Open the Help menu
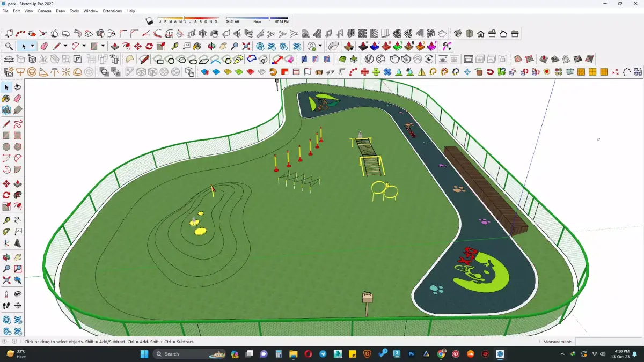The height and width of the screenshot is (362, 644). pos(130,11)
